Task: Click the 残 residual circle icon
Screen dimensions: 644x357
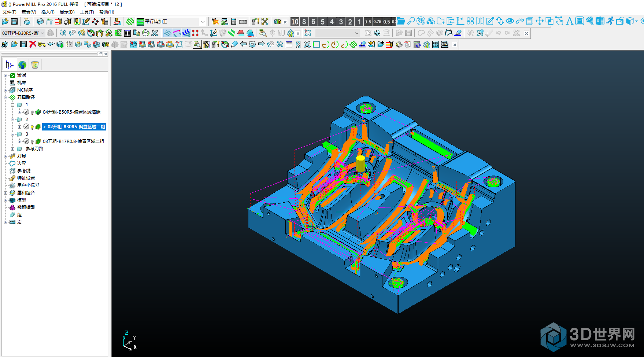Action: tap(421, 21)
